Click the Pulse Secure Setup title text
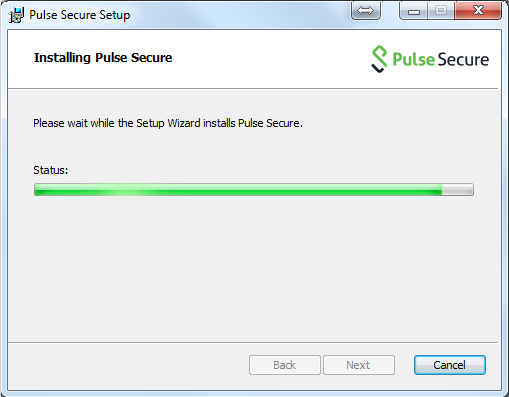The width and height of the screenshot is (509, 397). click(80, 15)
